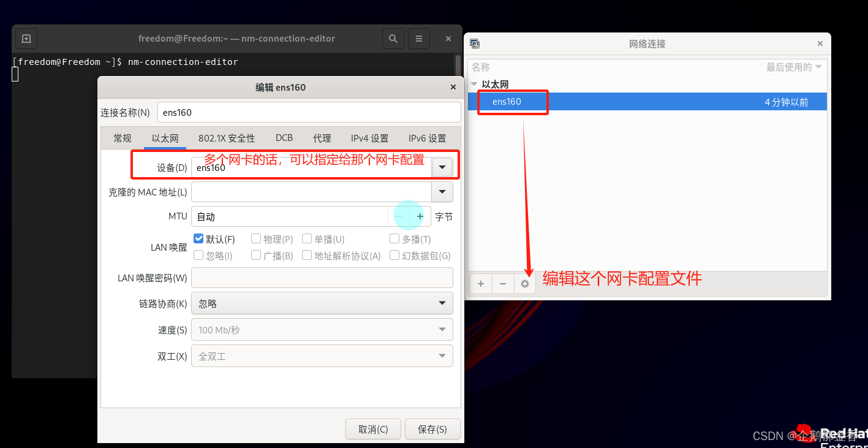Click the terminal search magnifier icon
Viewport: 868px width, 448px height.
point(393,39)
